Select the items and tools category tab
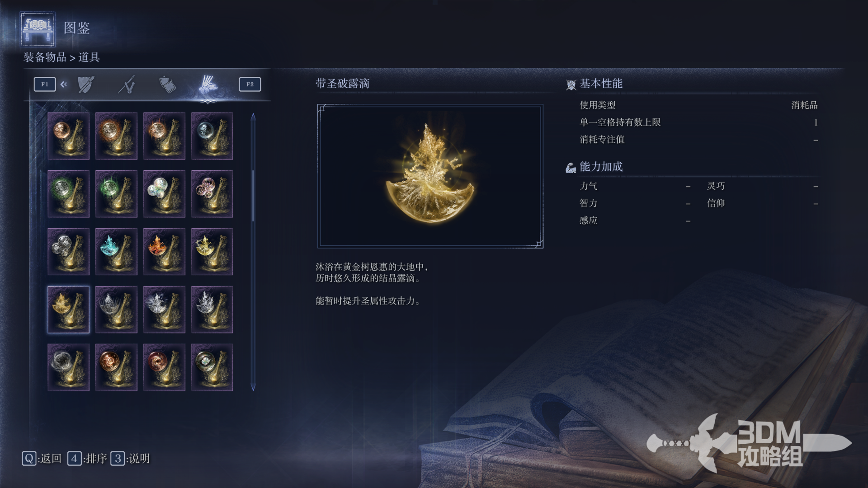This screenshot has width=868, height=488. (208, 84)
